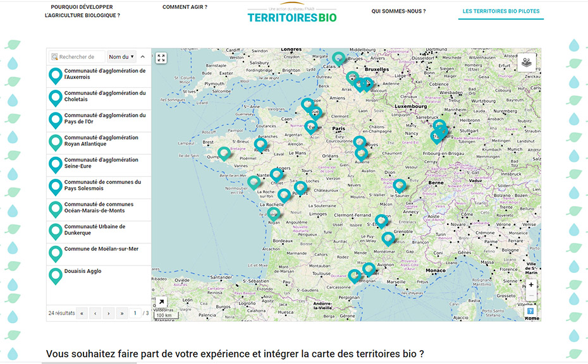Go to the first results page
This screenshot has height=364, width=588.
tap(82, 313)
